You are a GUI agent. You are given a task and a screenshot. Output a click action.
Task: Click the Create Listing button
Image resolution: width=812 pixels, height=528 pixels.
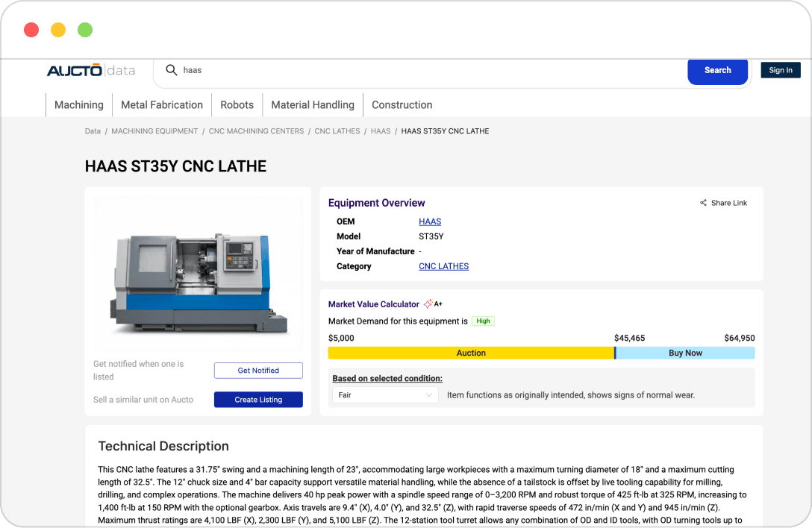pyautogui.click(x=258, y=400)
